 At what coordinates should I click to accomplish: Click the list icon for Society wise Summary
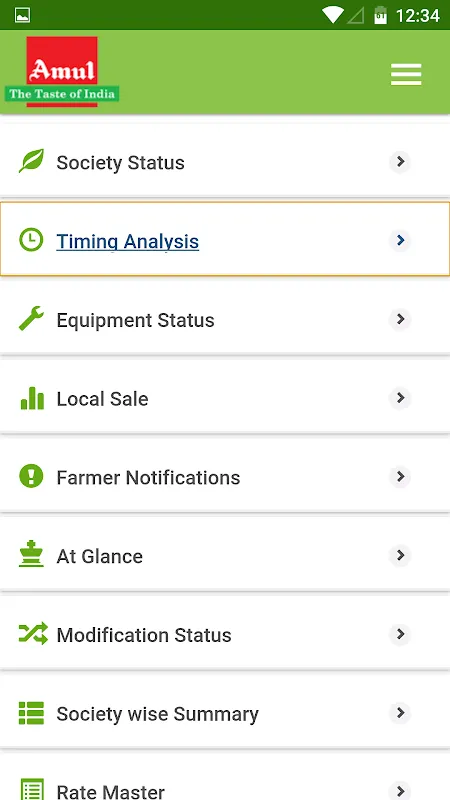pos(32,713)
